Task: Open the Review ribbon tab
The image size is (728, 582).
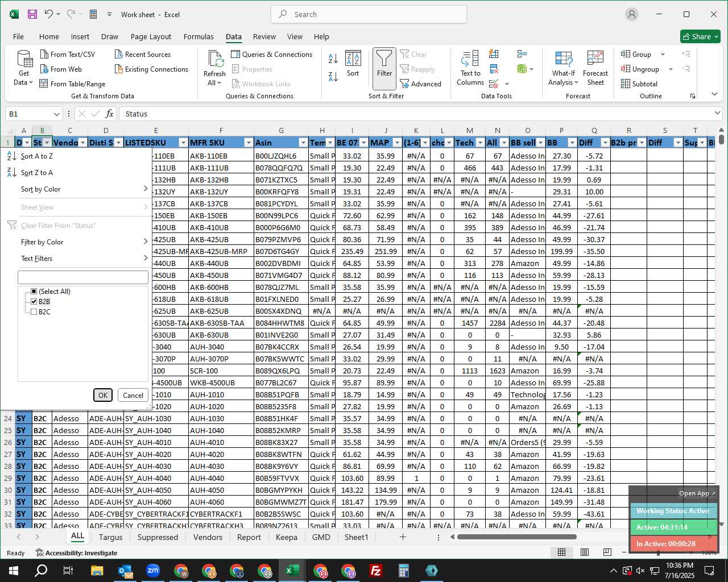Action: (x=264, y=36)
